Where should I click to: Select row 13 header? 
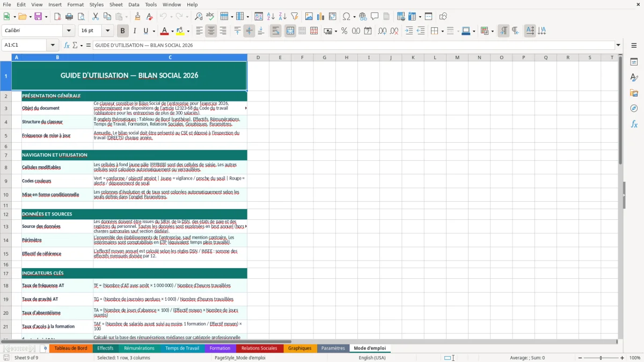(x=6, y=227)
